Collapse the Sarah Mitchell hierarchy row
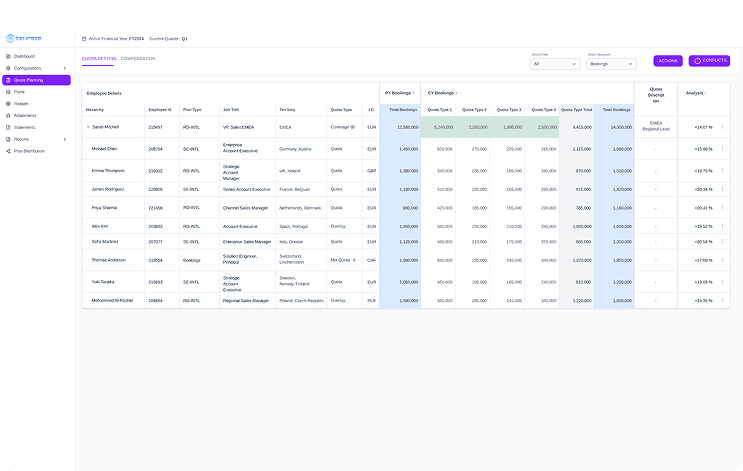 coord(88,127)
